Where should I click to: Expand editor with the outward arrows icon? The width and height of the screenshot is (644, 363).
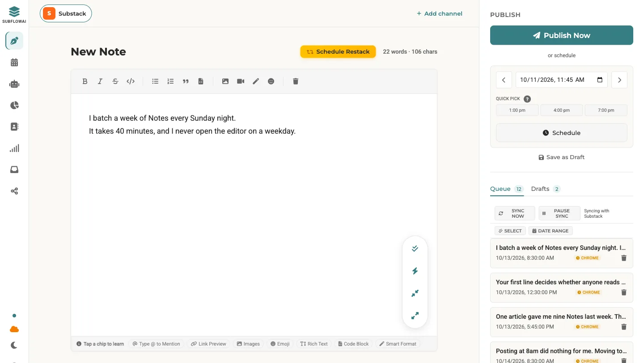tap(415, 316)
